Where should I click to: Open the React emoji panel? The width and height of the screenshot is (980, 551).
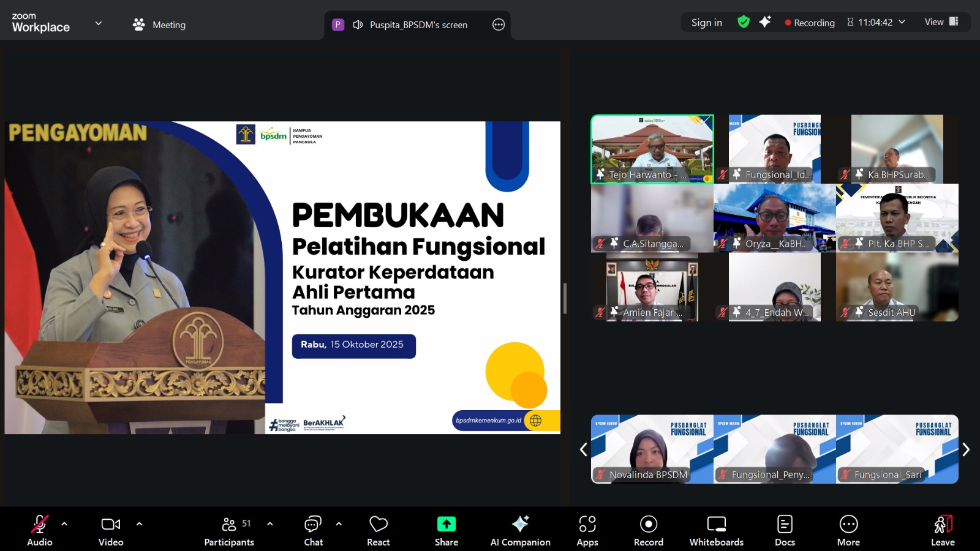pos(378,530)
